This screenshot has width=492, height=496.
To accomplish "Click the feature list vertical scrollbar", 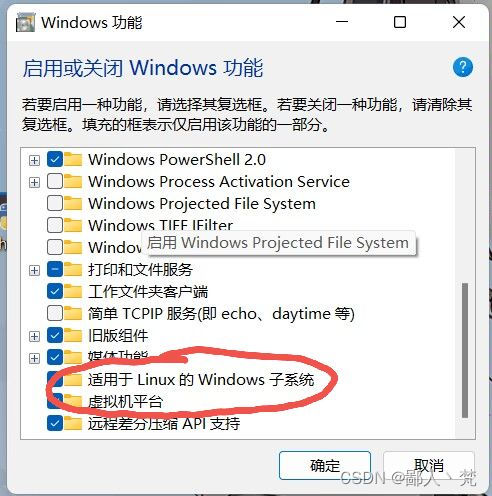I will pyautogui.click(x=465, y=350).
